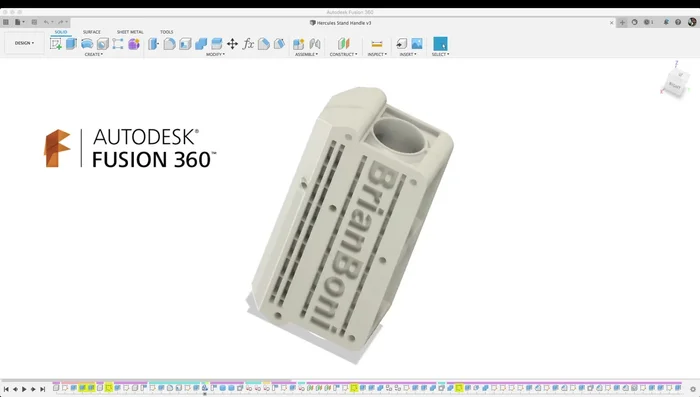The image size is (700, 397).
Task: Expand the CREATE menu
Action: [x=94, y=54]
